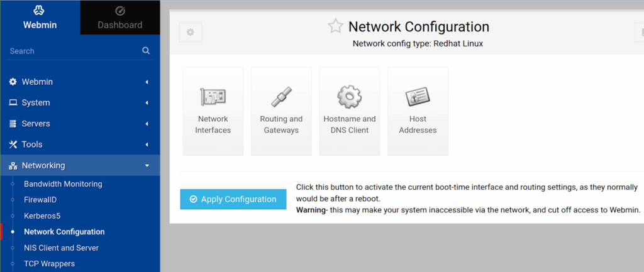The width and height of the screenshot is (644, 272).
Task: Open TCP Wrappers module
Action: point(49,264)
